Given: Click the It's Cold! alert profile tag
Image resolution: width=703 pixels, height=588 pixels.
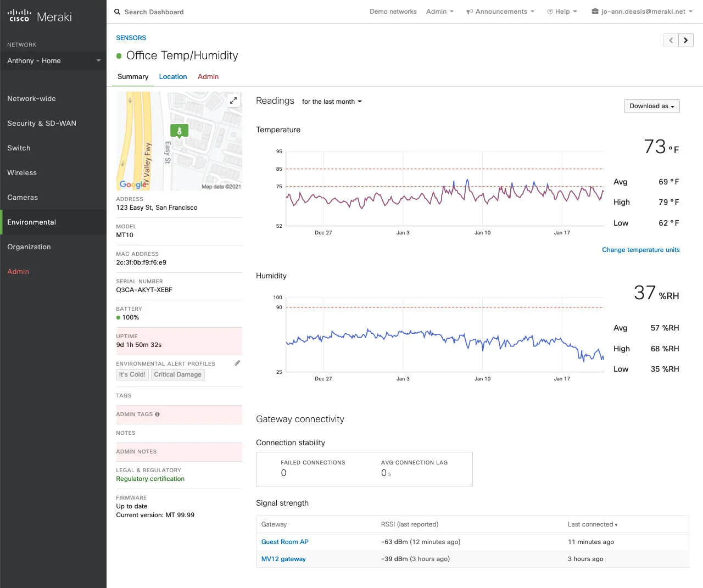Looking at the screenshot, I should (x=132, y=374).
